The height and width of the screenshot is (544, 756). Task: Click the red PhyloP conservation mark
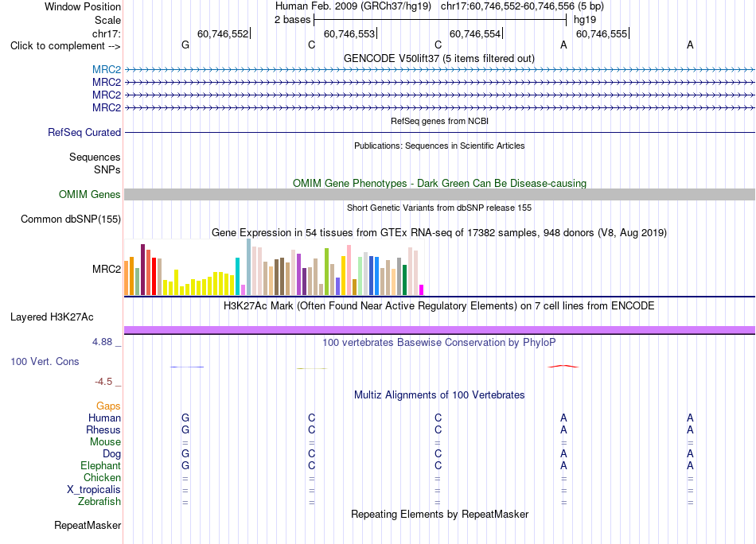pyautogui.click(x=563, y=366)
